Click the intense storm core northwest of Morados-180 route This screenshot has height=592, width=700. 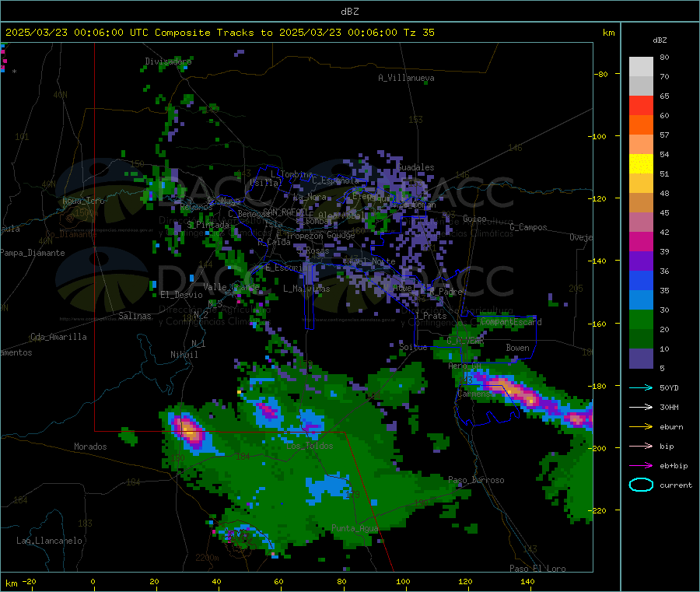point(189,431)
